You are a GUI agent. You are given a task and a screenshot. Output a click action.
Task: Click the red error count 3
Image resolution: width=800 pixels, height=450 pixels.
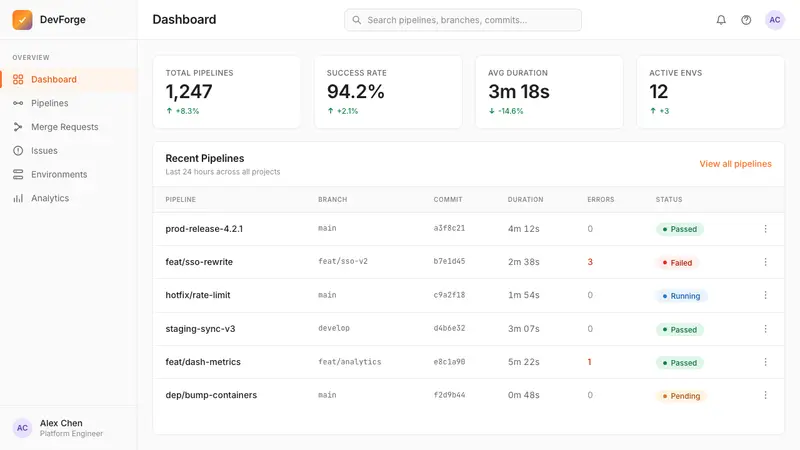coord(590,262)
